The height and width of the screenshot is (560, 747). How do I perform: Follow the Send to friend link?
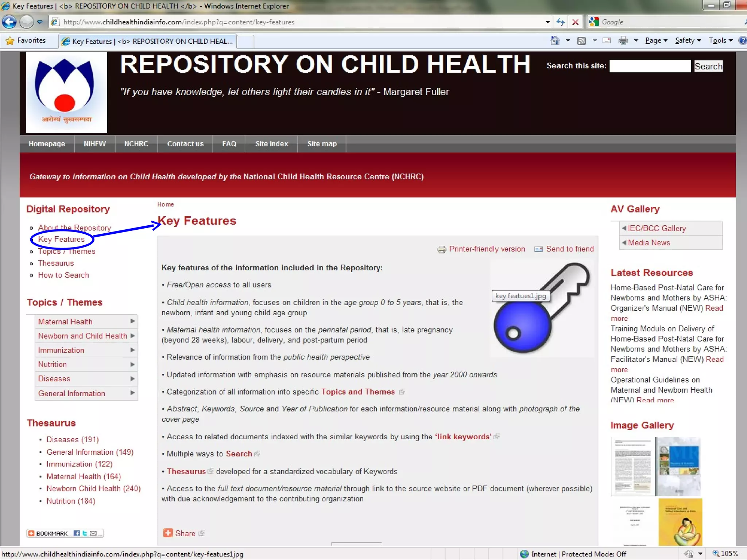coord(569,249)
